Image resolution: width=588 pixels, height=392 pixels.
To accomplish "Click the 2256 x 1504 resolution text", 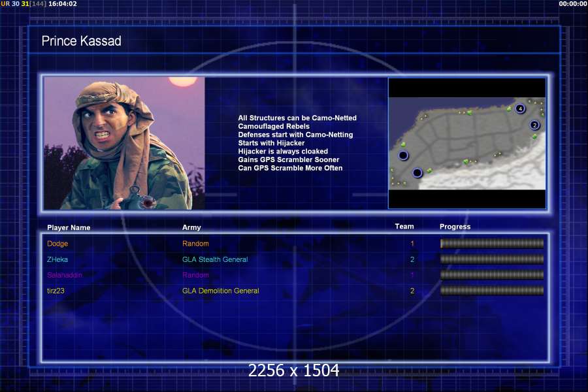I will pyautogui.click(x=293, y=370).
